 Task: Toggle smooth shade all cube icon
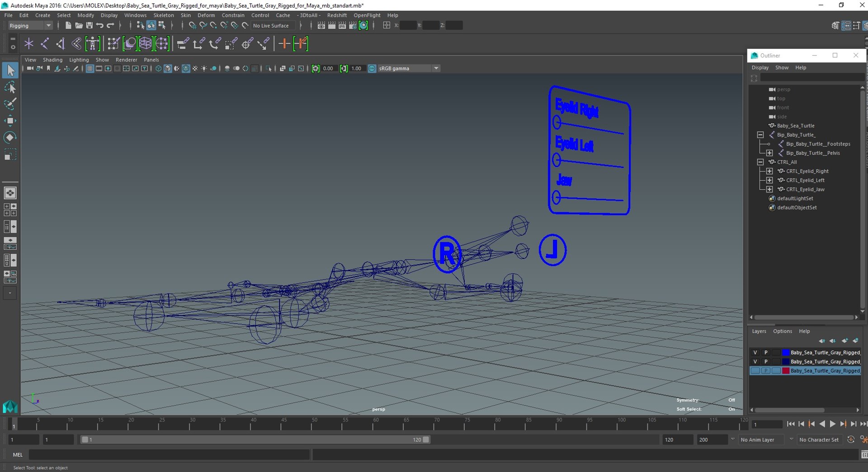click(168, 69)
